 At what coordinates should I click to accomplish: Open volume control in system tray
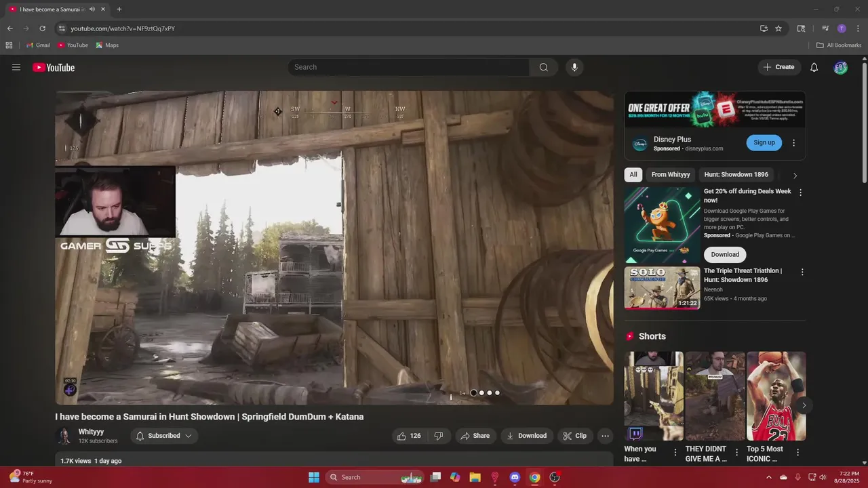pos(823,477)
